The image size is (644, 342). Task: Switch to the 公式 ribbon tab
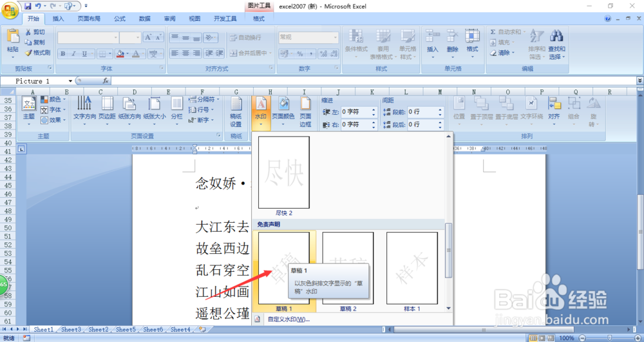pyautogui.click(x=120, y=19)
